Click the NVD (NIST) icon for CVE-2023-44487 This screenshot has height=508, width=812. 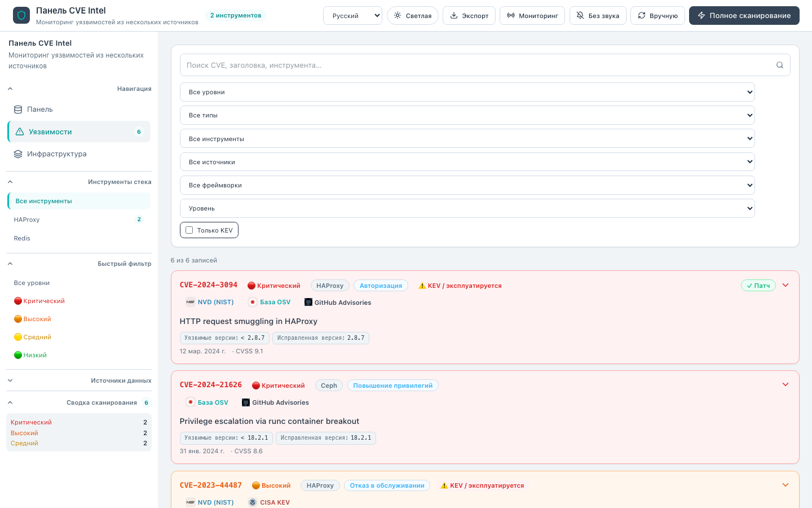pos(191,502)
